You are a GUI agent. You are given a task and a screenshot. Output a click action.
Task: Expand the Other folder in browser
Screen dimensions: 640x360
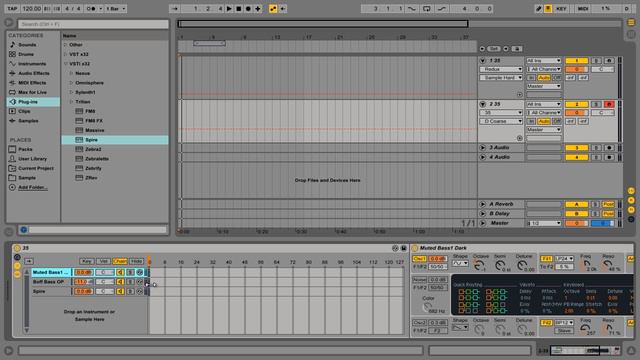(x=66, y=44)
